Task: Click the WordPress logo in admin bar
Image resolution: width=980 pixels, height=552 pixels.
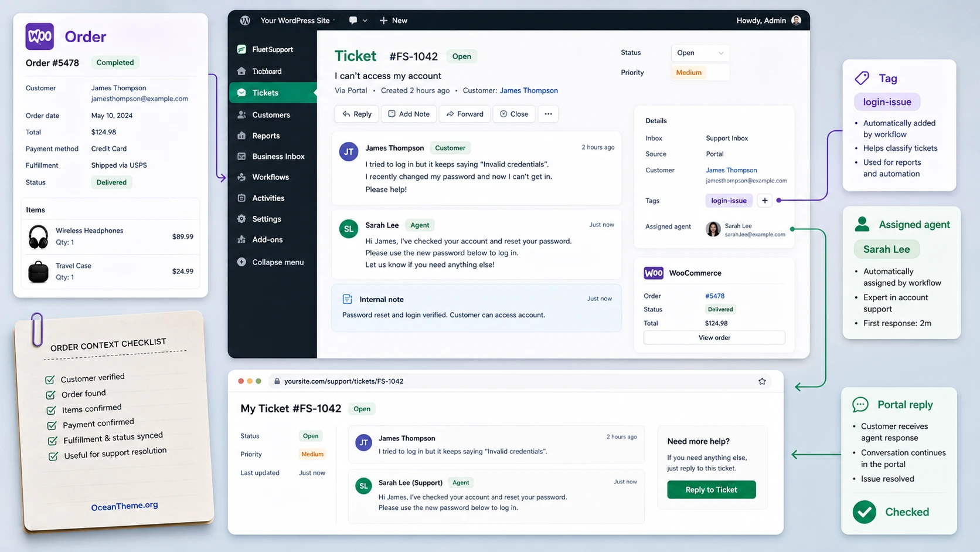Action: [x=245, y=21]
